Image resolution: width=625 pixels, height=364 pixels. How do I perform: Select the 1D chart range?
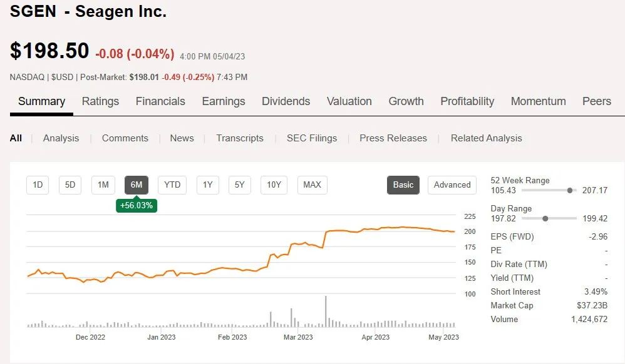38,185
